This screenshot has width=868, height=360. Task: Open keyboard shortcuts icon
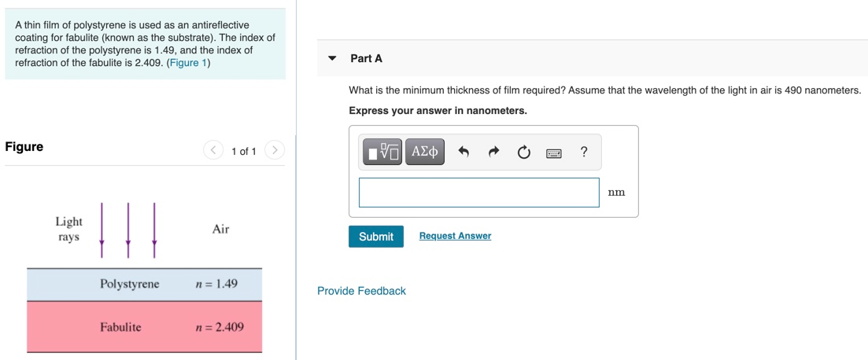pyautogui.click(x=553, y=153)
